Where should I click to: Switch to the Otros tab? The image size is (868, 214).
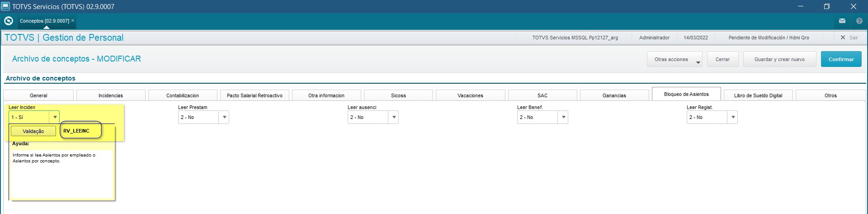coord(830,95)
